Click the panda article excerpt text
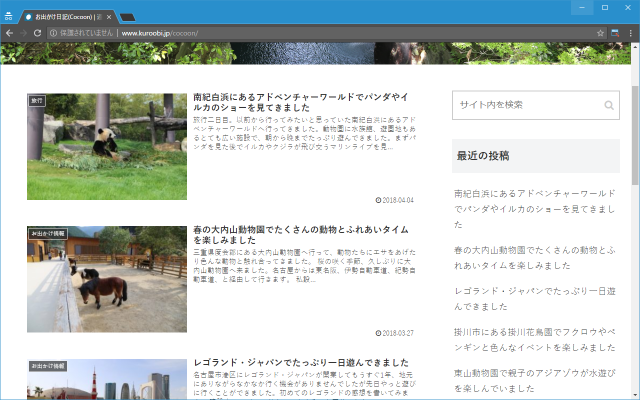 click(x=304, y=133)
